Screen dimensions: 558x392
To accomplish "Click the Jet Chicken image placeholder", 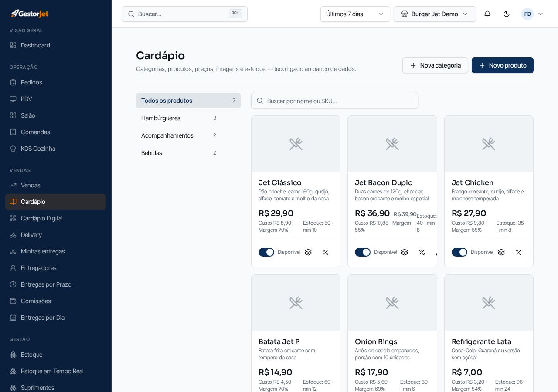I will (x=489, y=144).
